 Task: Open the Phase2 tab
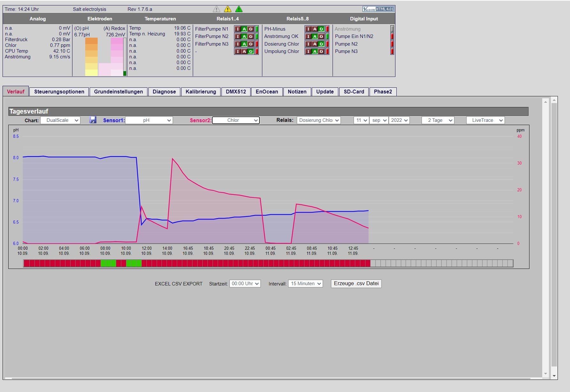pos(383,92)
